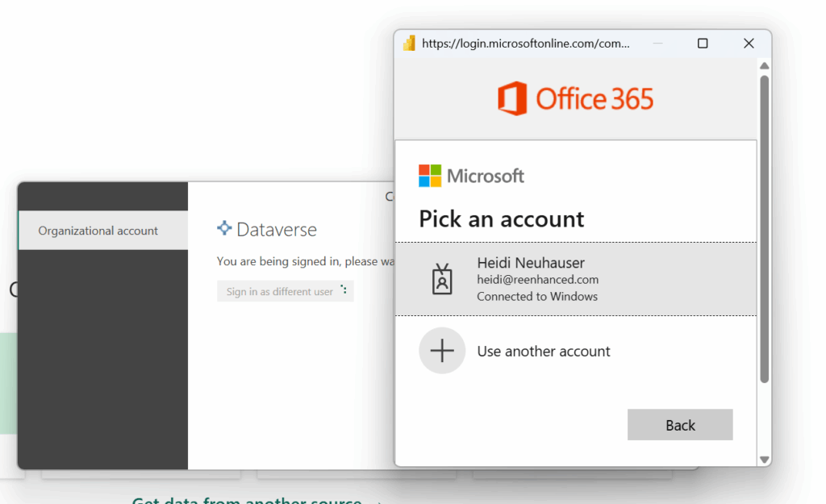This screenshot has width=826, height=504.
Task: Click the login URL text in title bar
Action: tap(526, 44)
